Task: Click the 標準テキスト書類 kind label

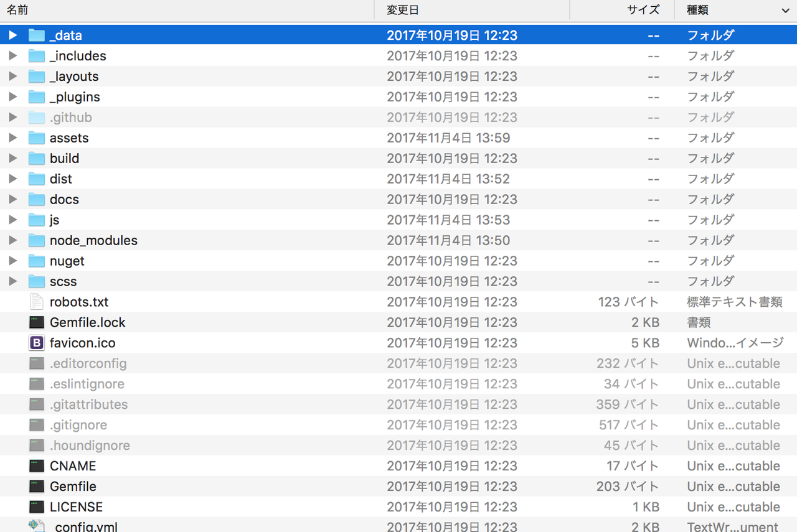Action: tap(735, 302)
